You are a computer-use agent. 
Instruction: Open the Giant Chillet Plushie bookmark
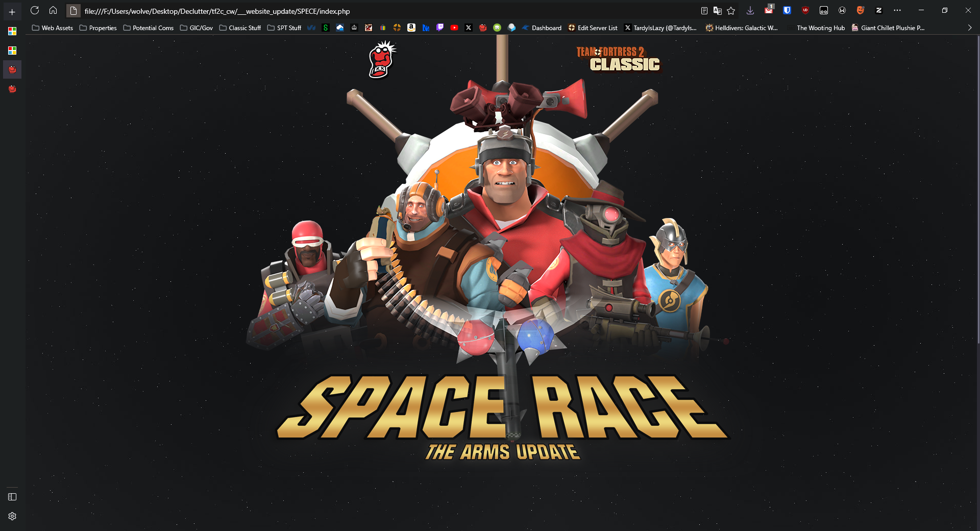pos(888,28)
